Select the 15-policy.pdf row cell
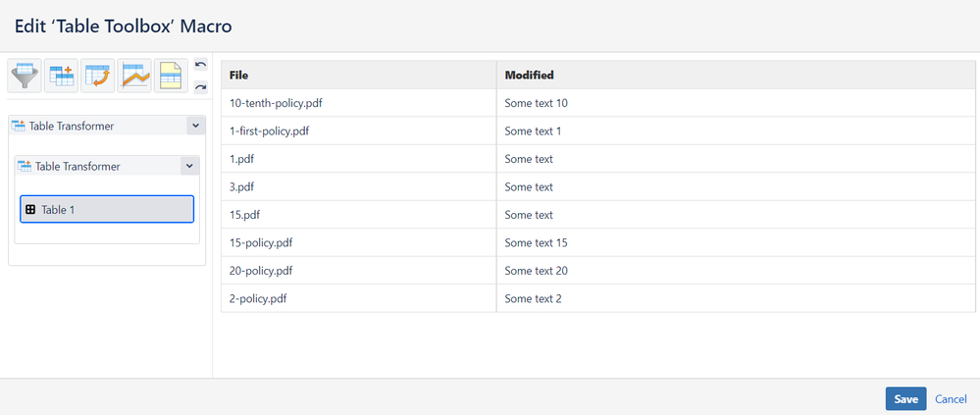980x415 pixels. tap(261, 242)
